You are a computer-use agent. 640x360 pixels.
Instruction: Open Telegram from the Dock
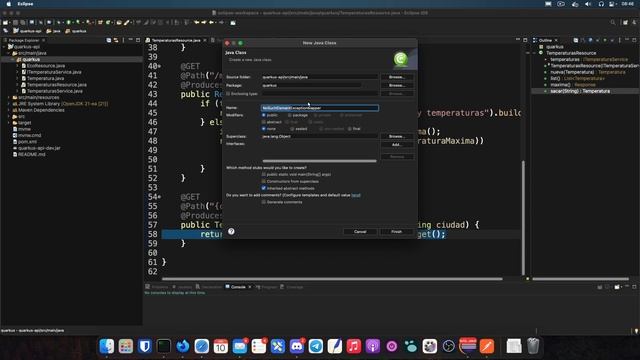coord(316,346)
